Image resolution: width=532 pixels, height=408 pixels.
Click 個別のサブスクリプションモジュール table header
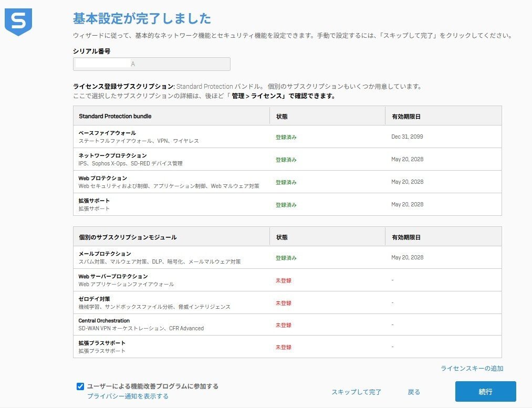pyautogui.click(x=128, y=237)
